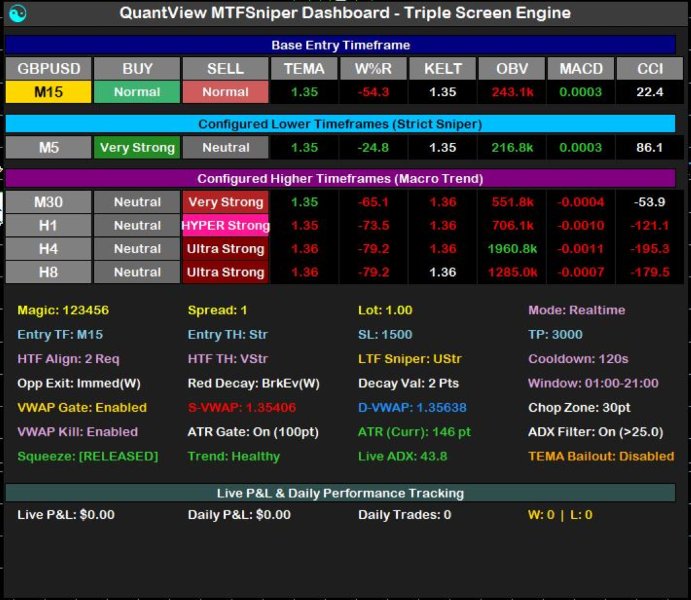Click the H1 timeframe label

48,226
